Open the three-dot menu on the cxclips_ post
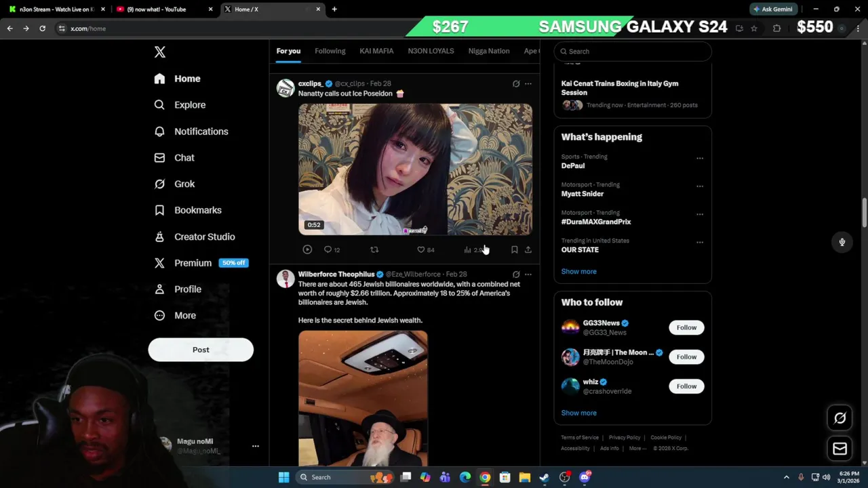868x488 pixels. 528,84
